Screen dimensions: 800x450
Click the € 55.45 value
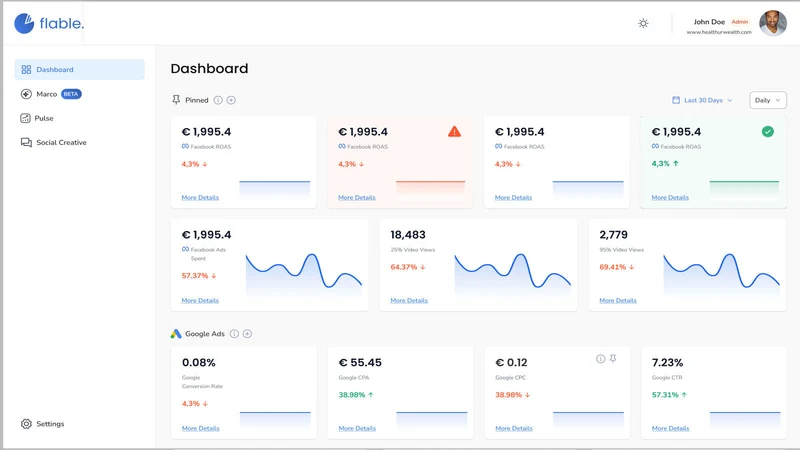click(x=360, y=363)
